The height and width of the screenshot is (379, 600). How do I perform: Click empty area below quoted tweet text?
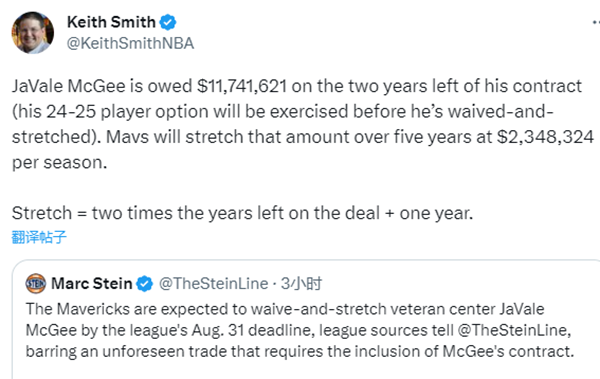[306, 369]
